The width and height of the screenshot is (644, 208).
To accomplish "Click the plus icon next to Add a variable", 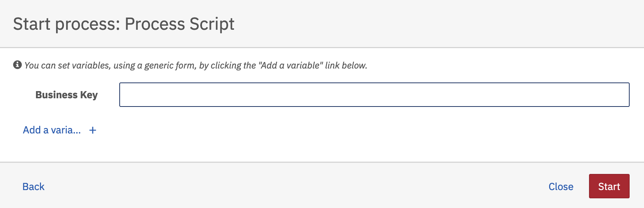I will [x=93, y=130].
